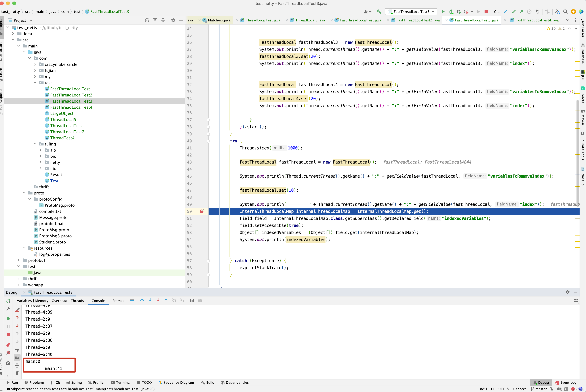Click Resume Program green arrow in debugger
586x392 pixels.
[8, 318]
